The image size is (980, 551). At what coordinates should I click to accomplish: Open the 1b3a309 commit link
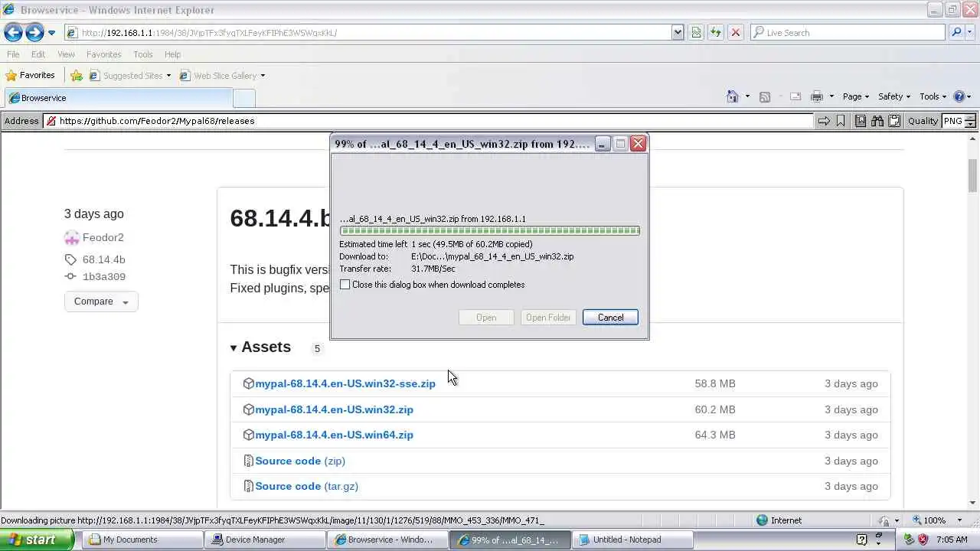tap(104, 276)
